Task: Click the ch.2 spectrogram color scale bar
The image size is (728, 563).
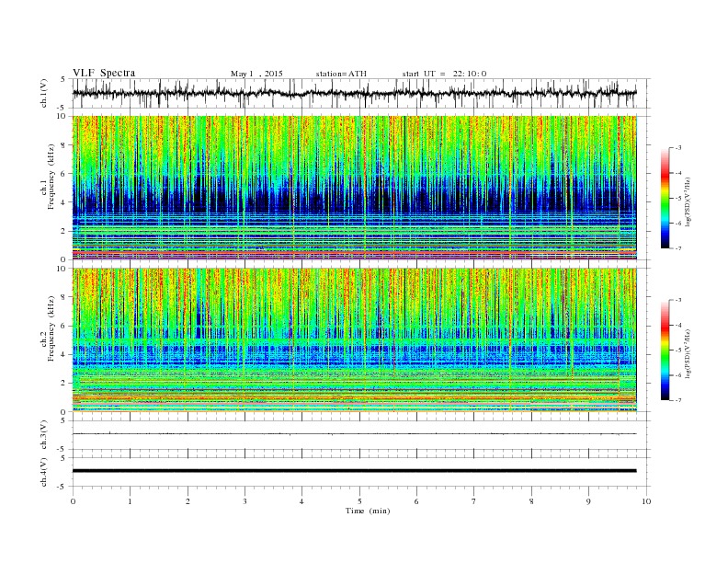Action: pyautogui.click(x=665, y=350)
